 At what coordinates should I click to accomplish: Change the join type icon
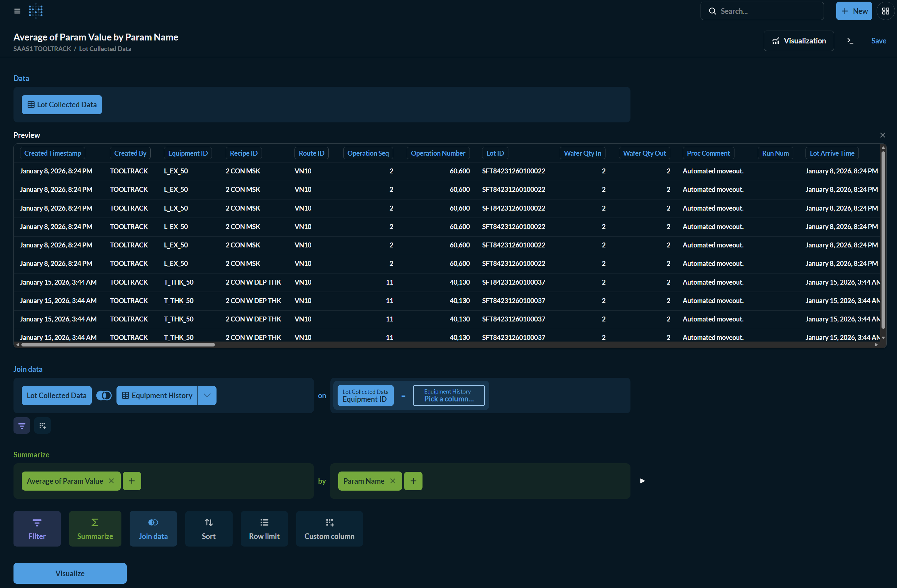(104, 396)
